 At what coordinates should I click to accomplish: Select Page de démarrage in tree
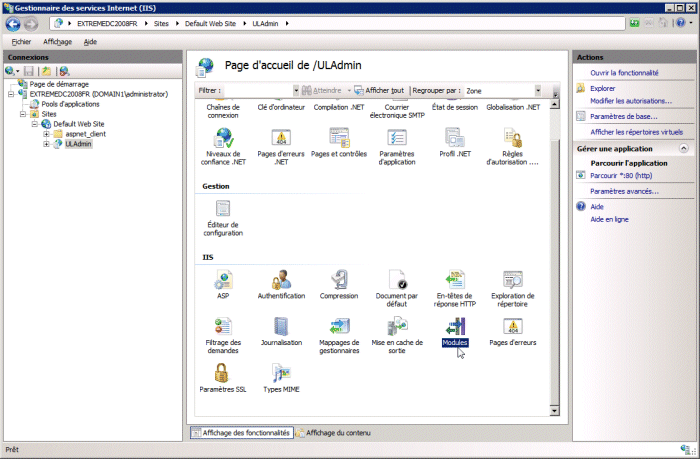tap(59, 84)
